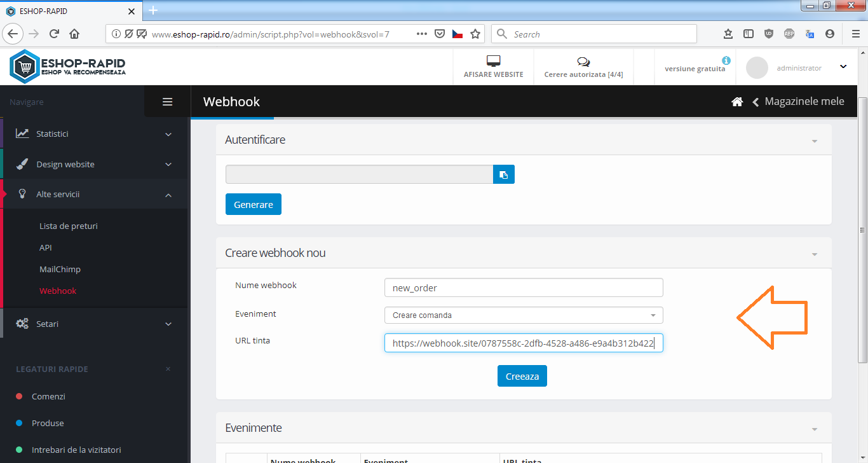Toggle sidebar with hamburger menu icon
This screenshot has height=463, width=868.
point(168,102)
